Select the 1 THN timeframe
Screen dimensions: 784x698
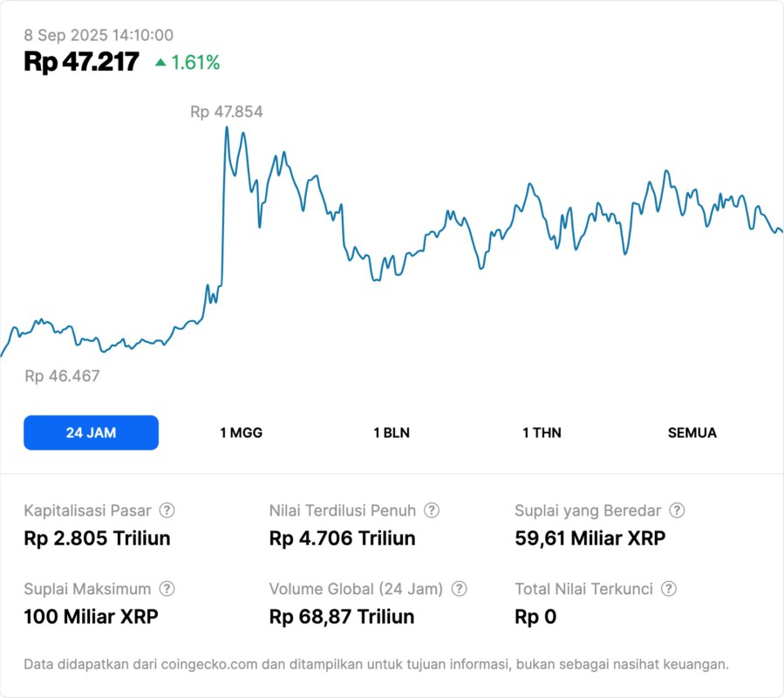pos(542,432)
